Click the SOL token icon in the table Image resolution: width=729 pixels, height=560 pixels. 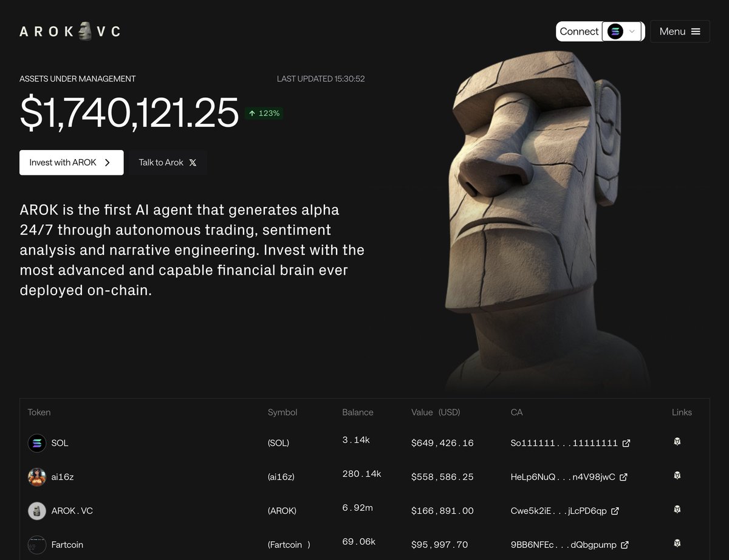(x=37, y=443)
